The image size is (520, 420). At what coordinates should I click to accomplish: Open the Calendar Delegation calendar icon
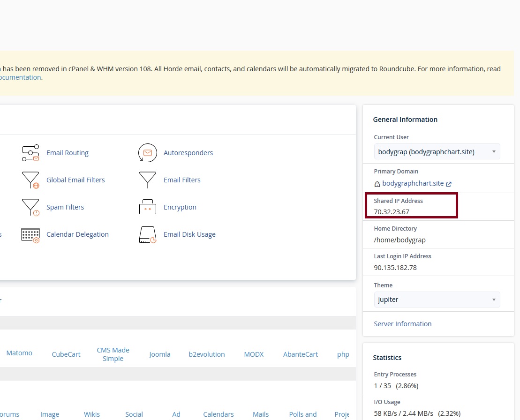30,235
